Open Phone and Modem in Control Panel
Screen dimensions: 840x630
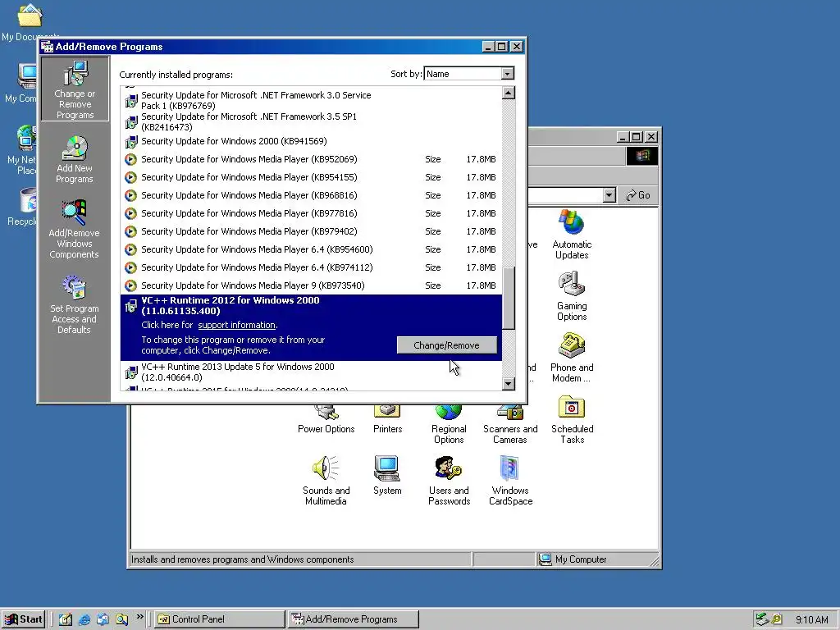pos(572,358)
